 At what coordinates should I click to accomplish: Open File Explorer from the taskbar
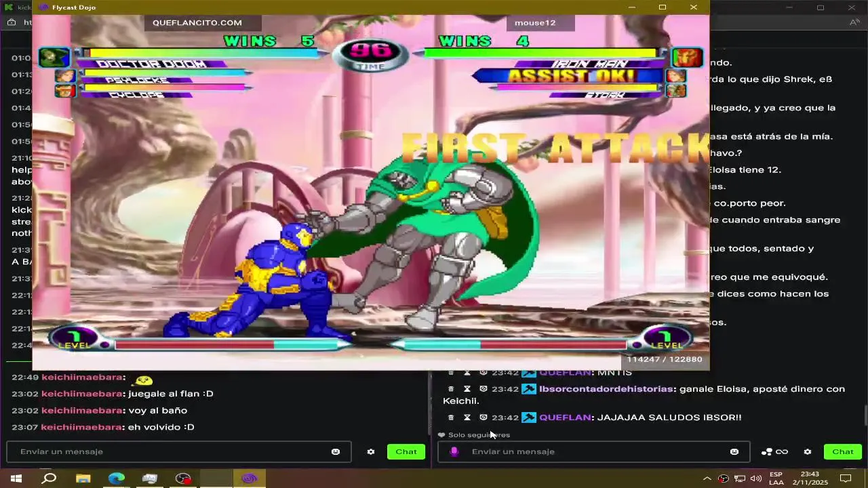[83, 479]
